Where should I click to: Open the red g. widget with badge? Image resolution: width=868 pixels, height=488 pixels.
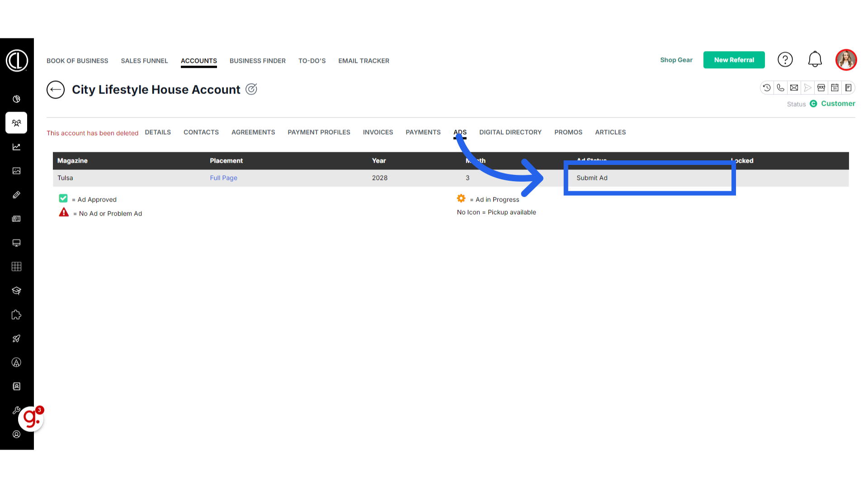click(31, 418)
